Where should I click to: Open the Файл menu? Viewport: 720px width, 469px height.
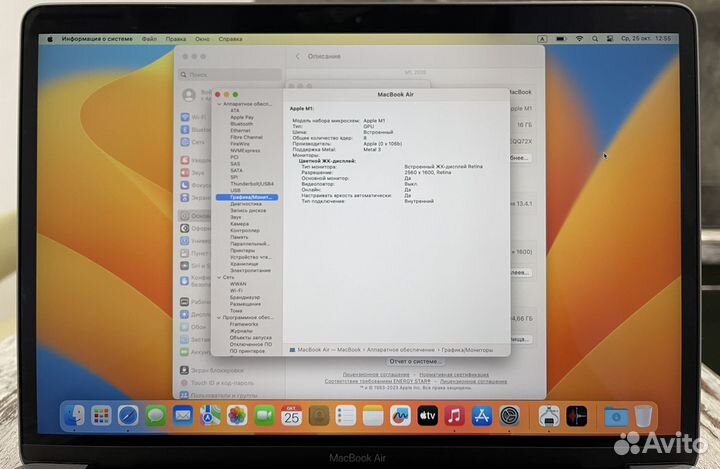tap(149, 39)
